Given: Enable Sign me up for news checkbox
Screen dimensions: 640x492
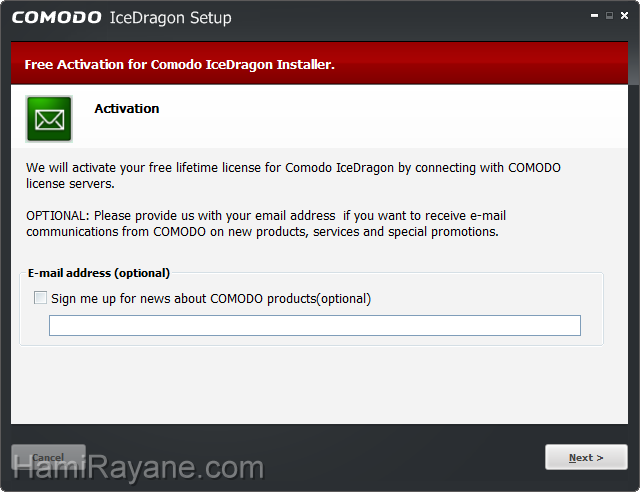Looking at the screenshot, I should point(40,298).
